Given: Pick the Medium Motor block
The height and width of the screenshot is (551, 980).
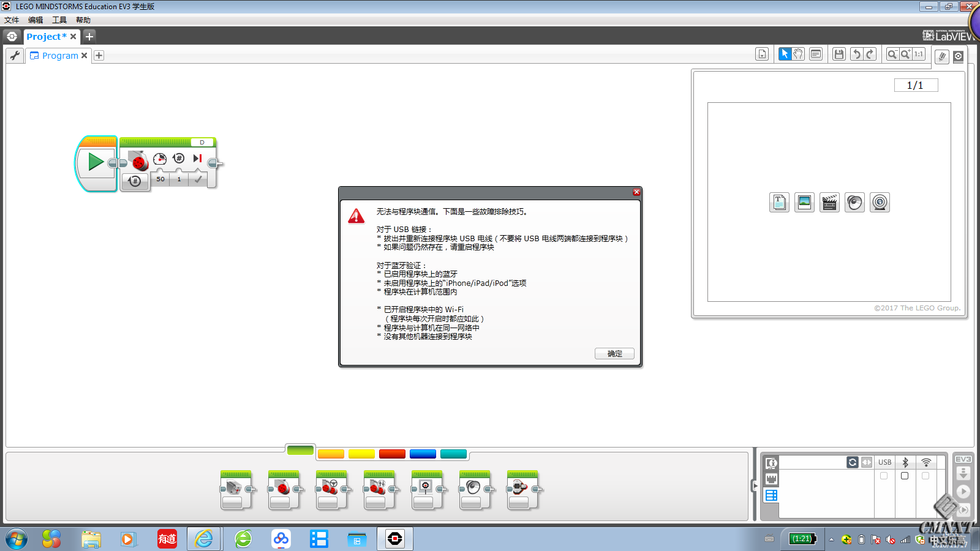Looking at the screenshot, I should point(236,490).
